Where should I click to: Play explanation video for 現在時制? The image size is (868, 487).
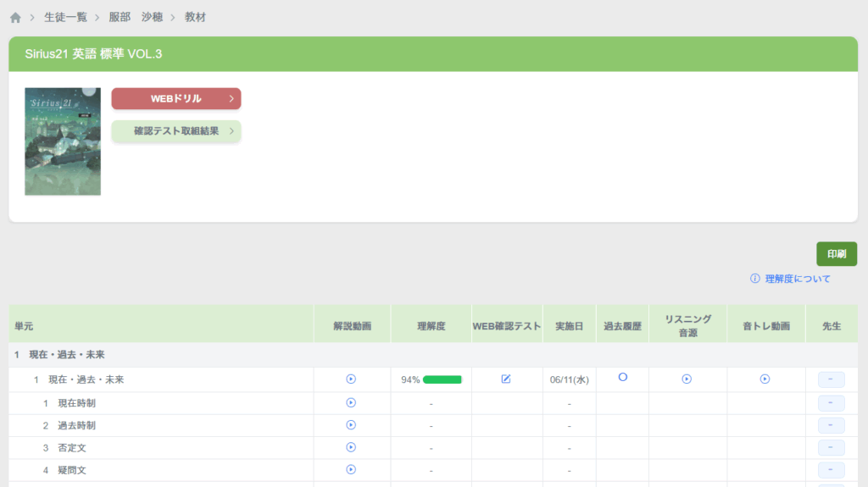pos(351,402)
